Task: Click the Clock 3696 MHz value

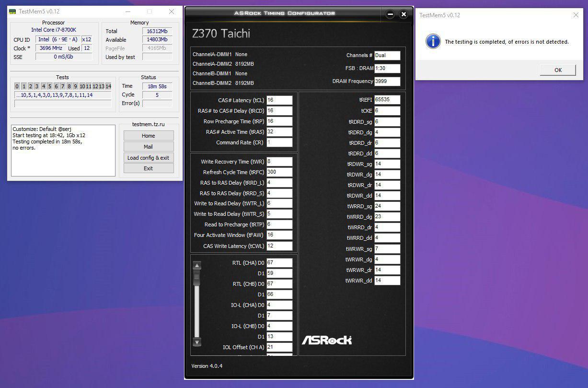Action: point(52,48)
